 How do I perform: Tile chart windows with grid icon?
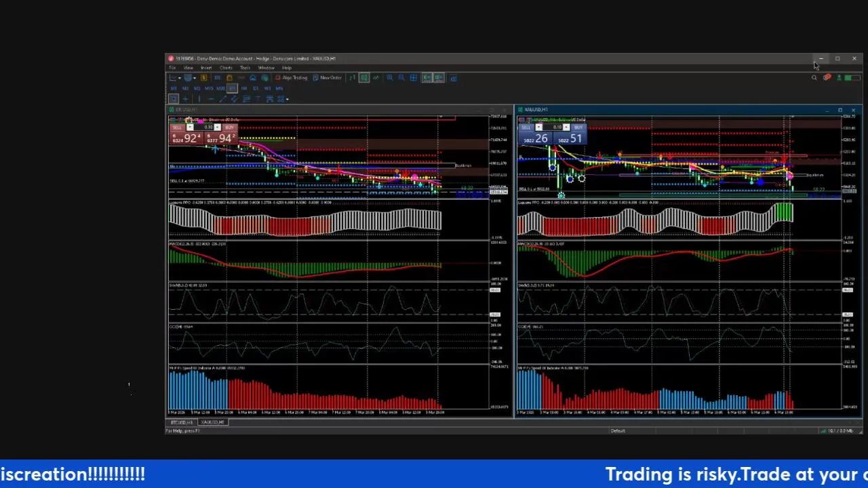point(414,78)
